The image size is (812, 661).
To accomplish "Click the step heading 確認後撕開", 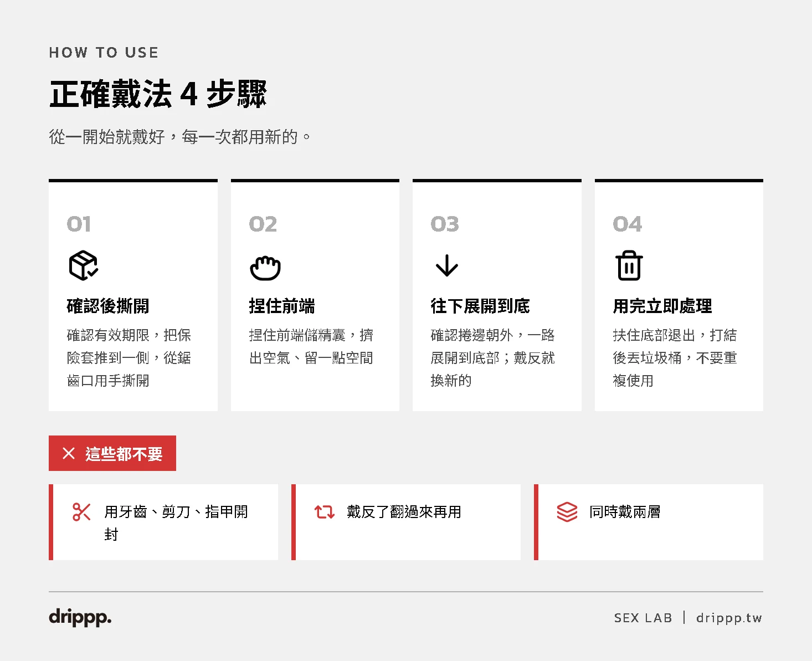I will 108,306.
